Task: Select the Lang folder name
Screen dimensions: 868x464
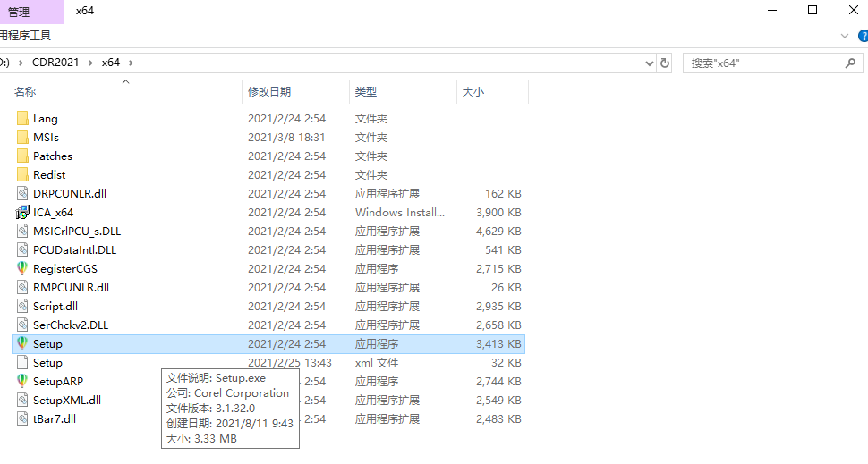Action: pos(46,118)
